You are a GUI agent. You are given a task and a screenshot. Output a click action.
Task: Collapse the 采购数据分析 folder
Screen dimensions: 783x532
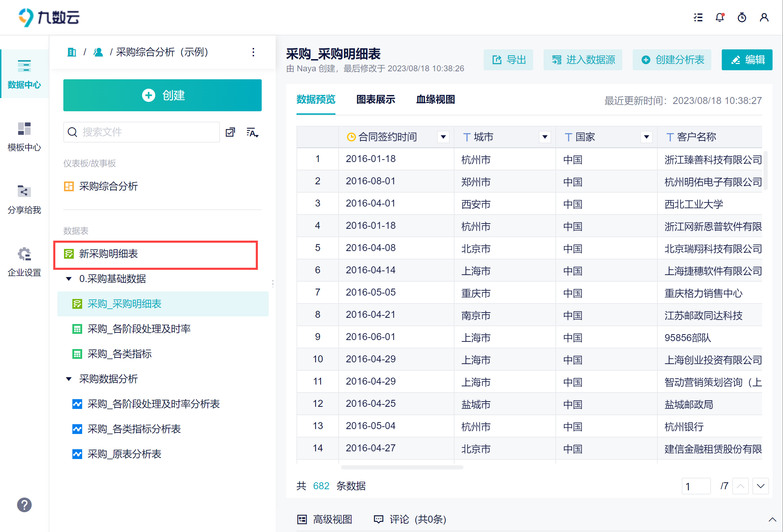(x=69, y=379)
